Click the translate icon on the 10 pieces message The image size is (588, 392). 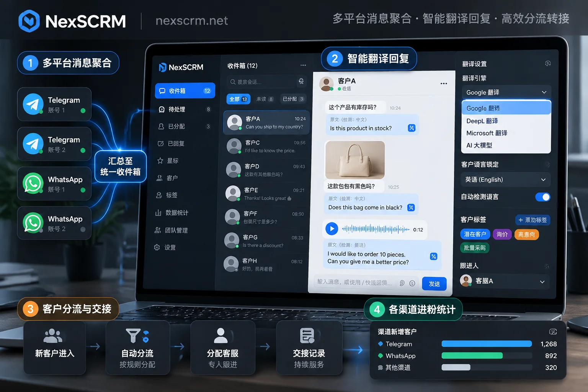point(433,256)
